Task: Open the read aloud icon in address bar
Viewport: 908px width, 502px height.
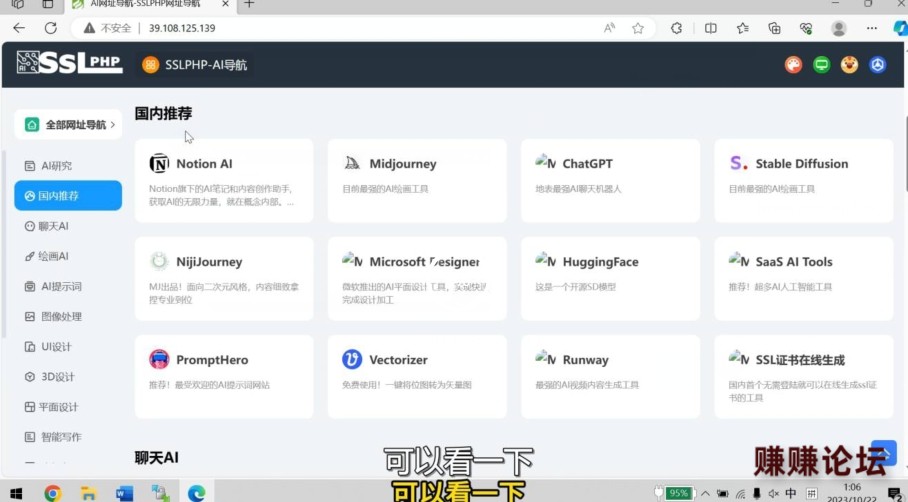Action: point(609,28)
